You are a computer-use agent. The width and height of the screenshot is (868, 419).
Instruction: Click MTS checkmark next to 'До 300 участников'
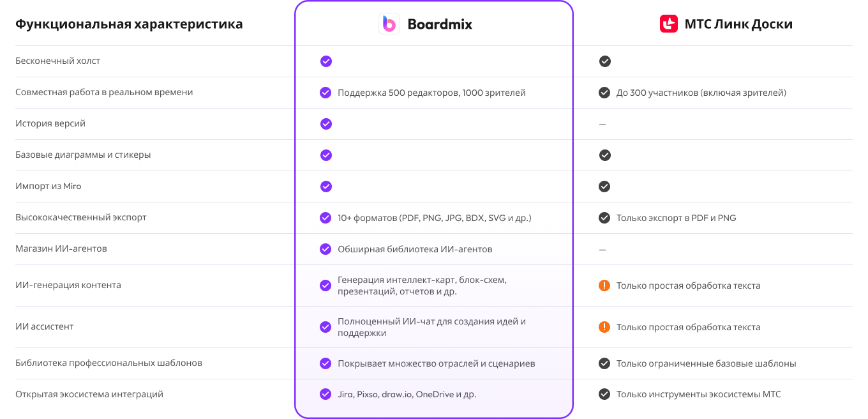pyautogui.click(x=604, y=93)
